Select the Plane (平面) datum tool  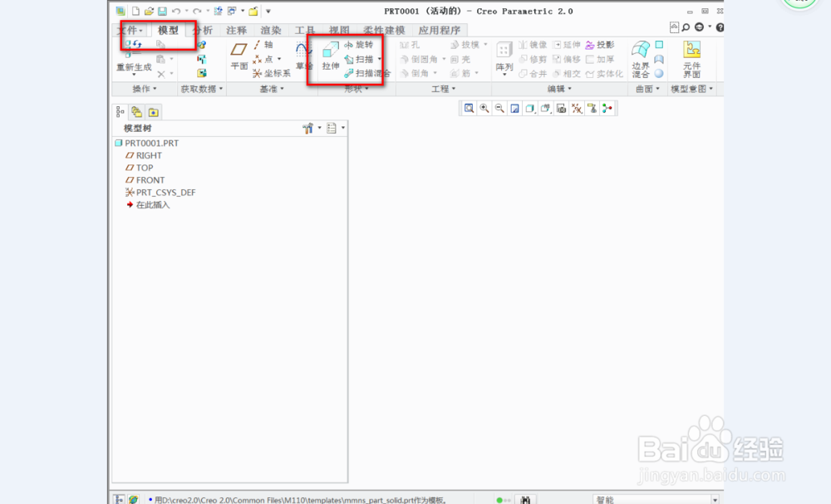click(239, 56)
